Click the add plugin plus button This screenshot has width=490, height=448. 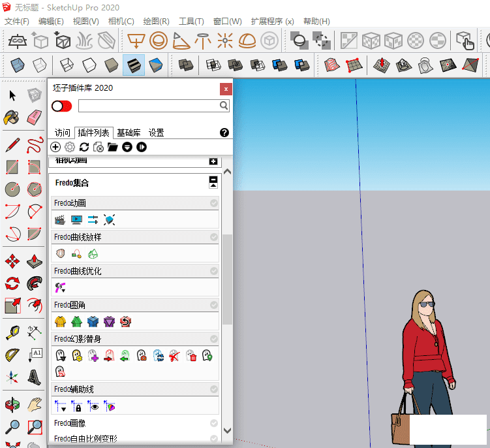click(x=55, y=147)
